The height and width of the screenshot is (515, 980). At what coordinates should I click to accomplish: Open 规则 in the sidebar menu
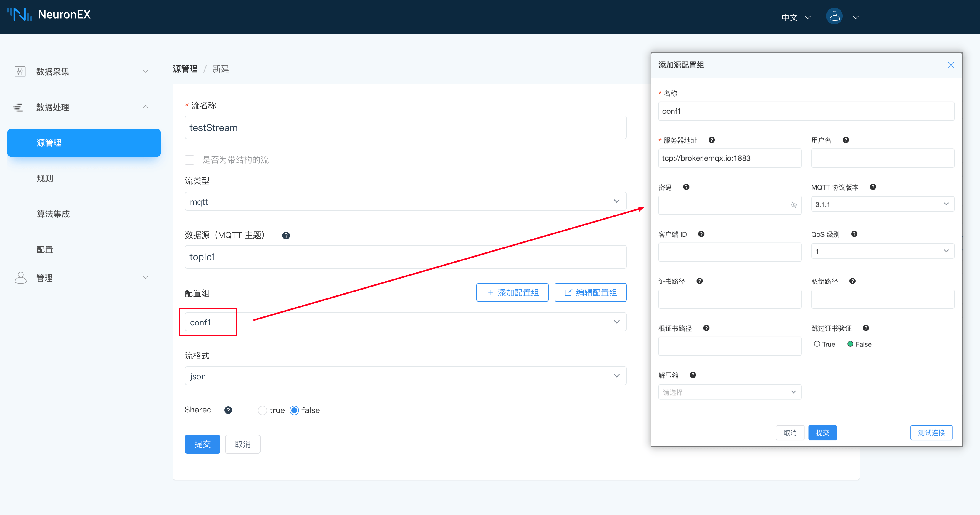[45, 178]
